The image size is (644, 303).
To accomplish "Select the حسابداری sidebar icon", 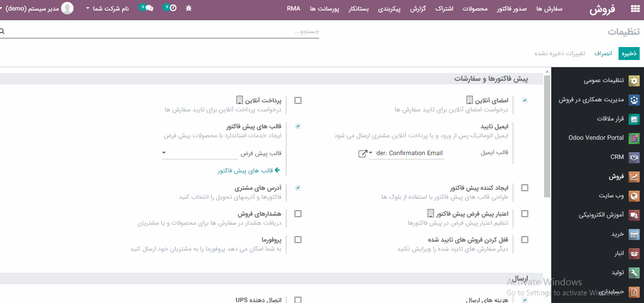I will click(x=634, y=292).
